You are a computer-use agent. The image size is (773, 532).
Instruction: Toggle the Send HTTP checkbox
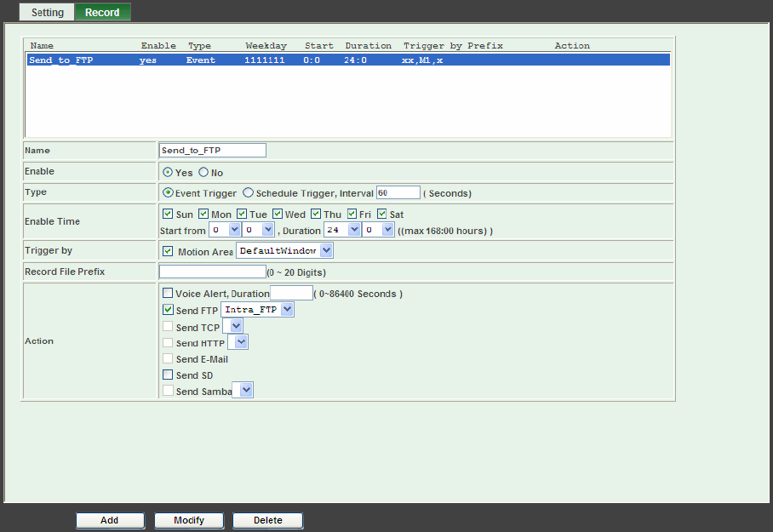168,342
